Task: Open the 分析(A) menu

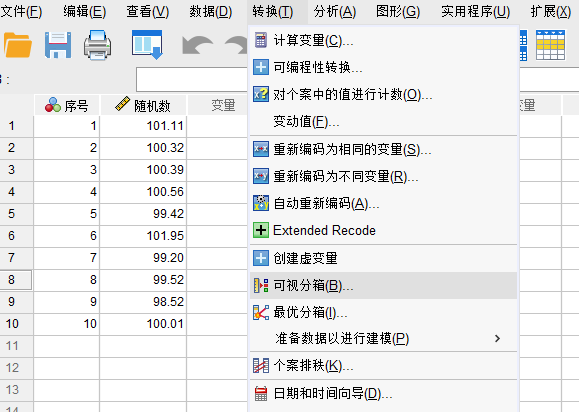Action: [x=335, y=12]
